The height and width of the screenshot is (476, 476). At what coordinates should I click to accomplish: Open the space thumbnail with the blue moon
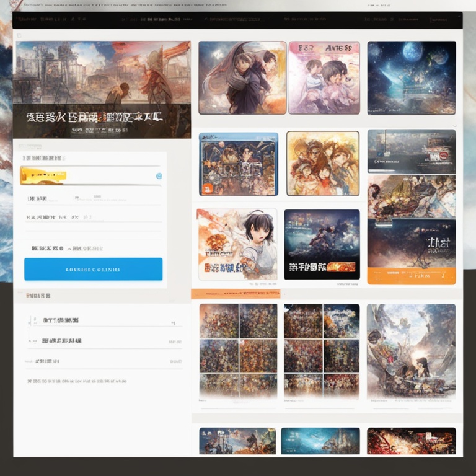click(412, 77)
